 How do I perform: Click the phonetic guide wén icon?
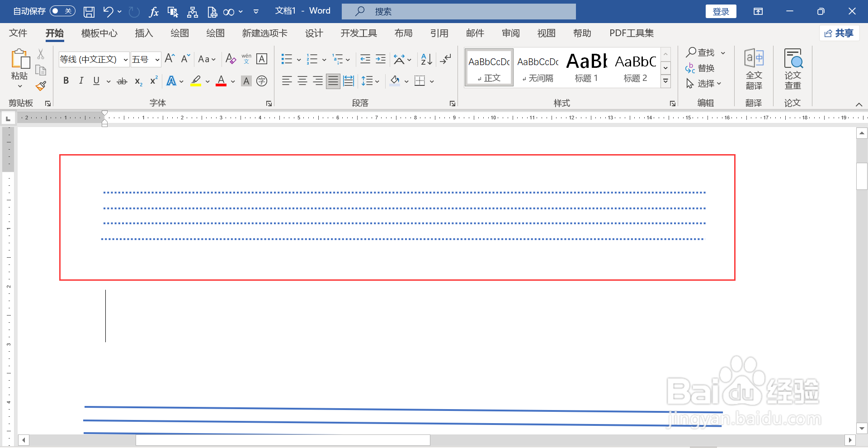(x=246, y=59)
